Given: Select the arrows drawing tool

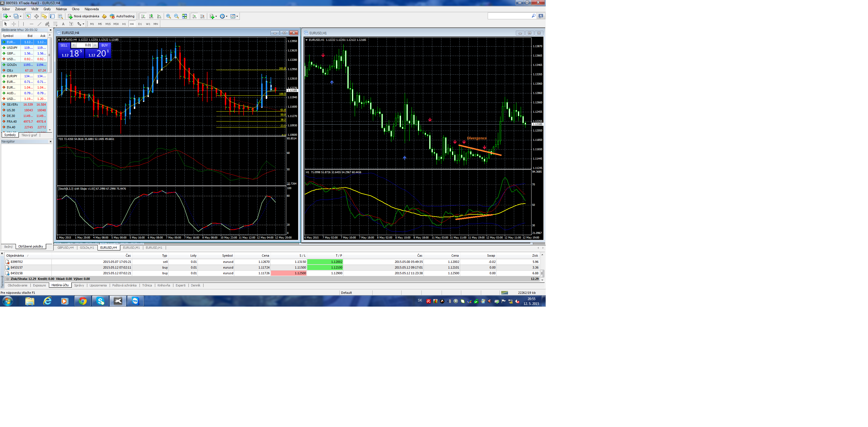Looking at the screenshot, I should pos(79,24).
